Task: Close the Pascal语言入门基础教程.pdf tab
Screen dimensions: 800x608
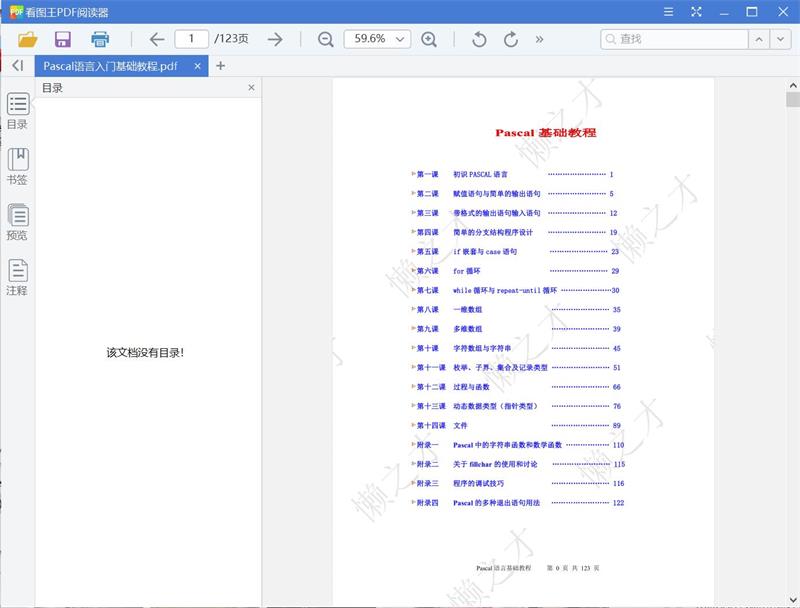Action: [x=197, y=66]
